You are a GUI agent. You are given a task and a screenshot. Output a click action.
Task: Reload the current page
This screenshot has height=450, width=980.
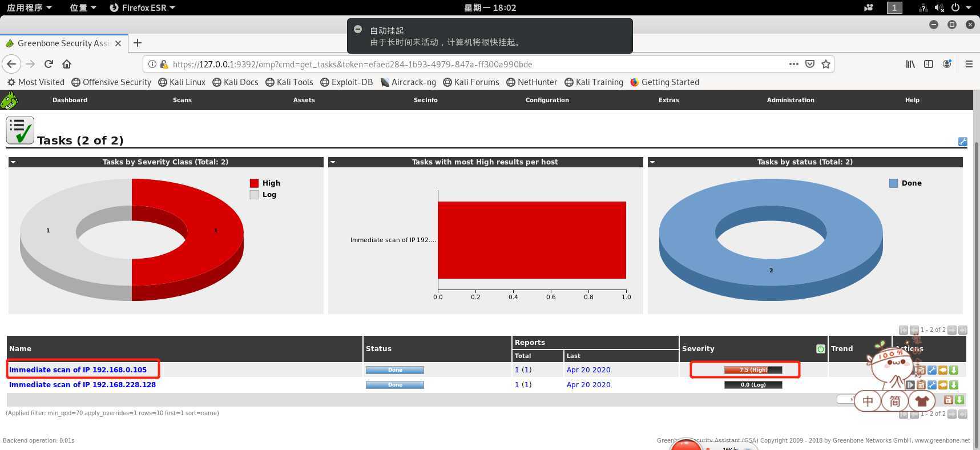[49, 64]
